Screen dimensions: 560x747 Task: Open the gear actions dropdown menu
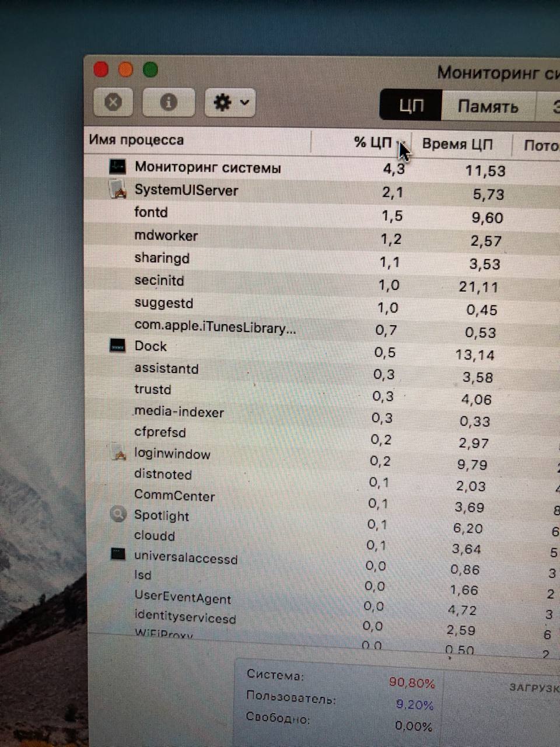(230, 103)
